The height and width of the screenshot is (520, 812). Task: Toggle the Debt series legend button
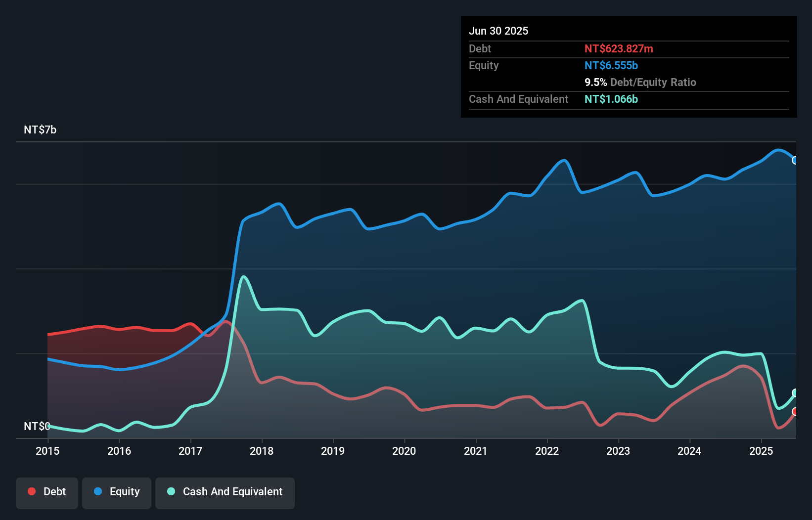(47, 492)
